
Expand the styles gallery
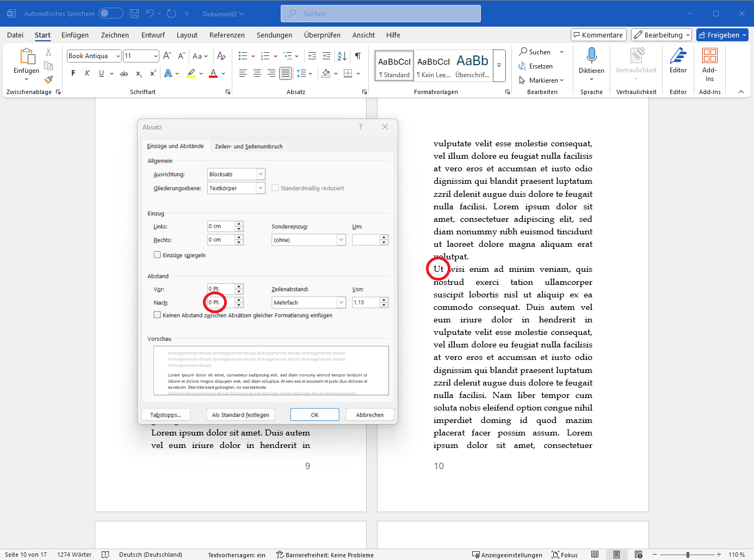click(x=499, y=66)
